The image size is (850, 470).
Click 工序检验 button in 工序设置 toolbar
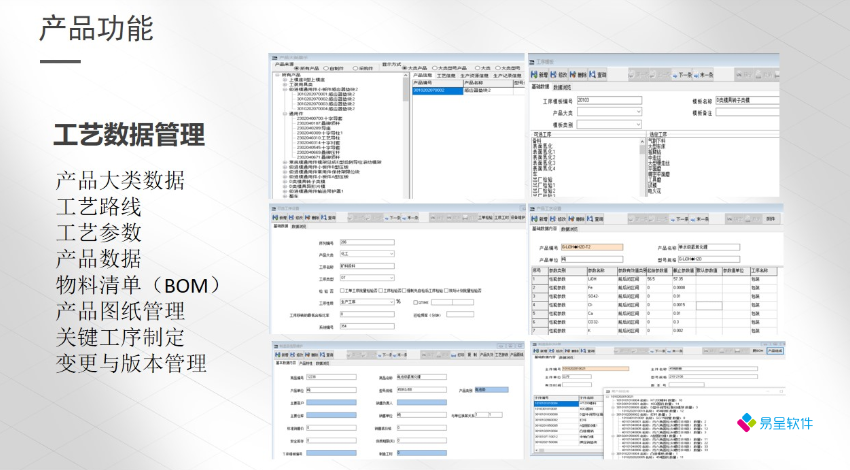pos(485,217)
